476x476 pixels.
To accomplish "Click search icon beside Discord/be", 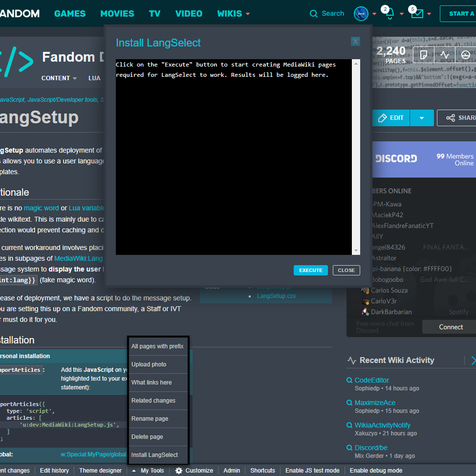I will tap(349, 448).
